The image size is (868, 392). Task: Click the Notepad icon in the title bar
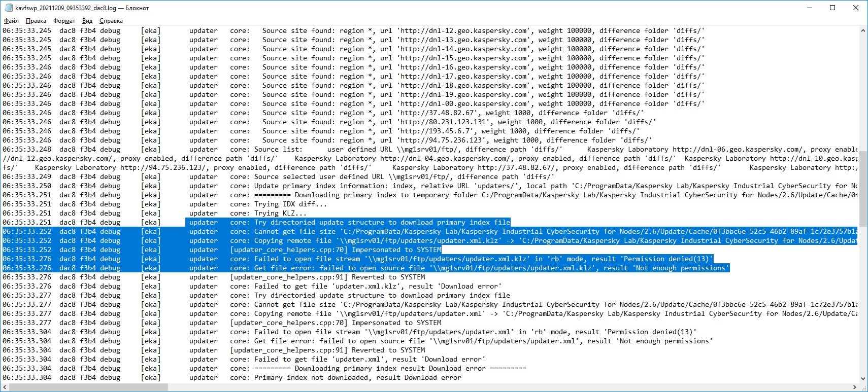coord(8,8)
